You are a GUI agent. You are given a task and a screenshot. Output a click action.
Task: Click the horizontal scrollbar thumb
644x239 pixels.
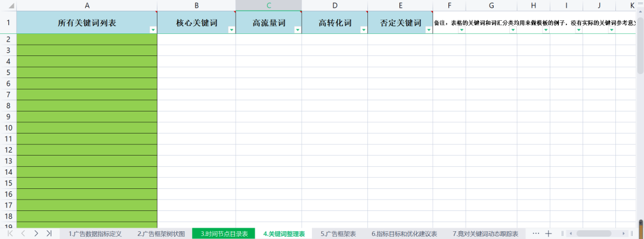coord(594,233)
